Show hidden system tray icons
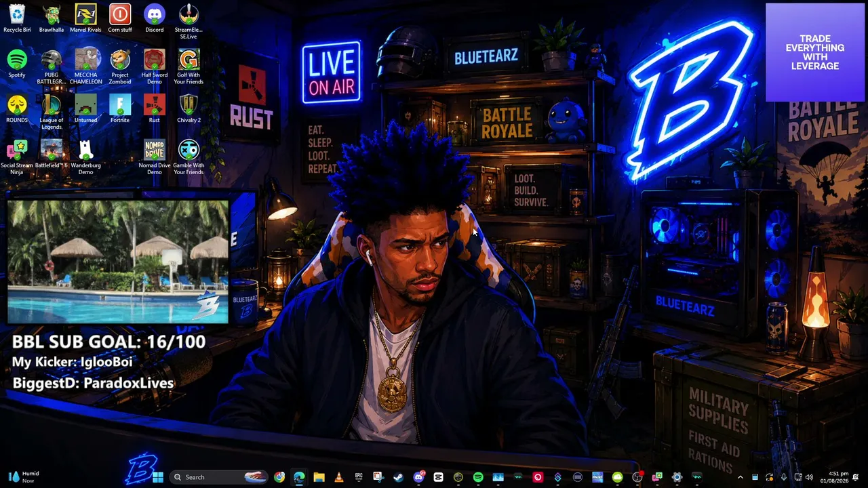868x488 pixels. coord(741,477)
